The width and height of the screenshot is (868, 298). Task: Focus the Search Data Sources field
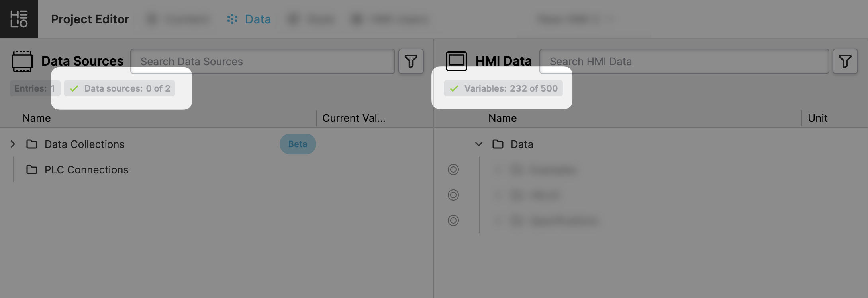263,61
